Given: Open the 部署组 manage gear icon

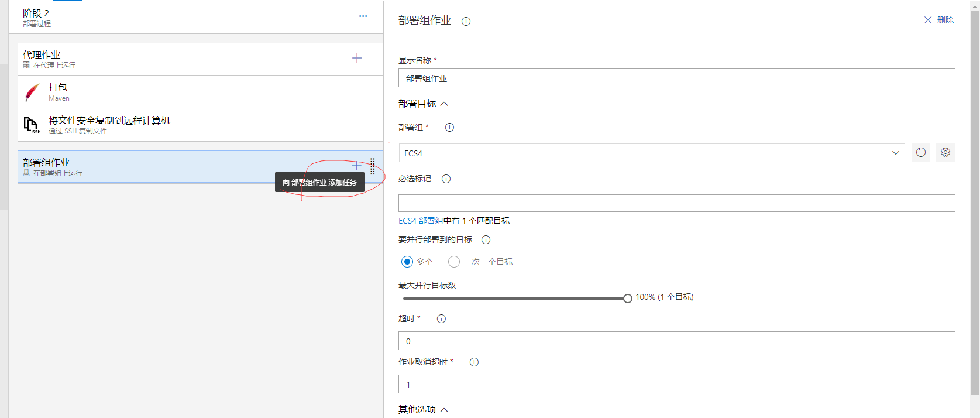Looking at the screenshot, I should click(x=945, y=153).
